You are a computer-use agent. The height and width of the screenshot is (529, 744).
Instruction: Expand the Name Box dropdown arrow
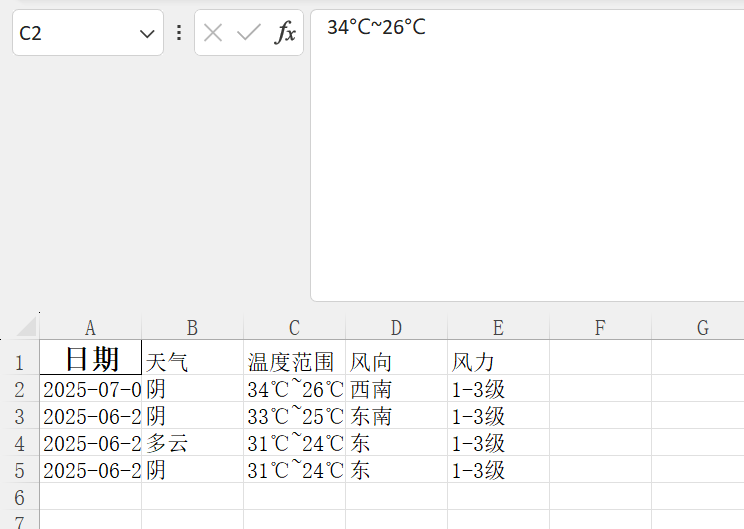tap(148, 34)
